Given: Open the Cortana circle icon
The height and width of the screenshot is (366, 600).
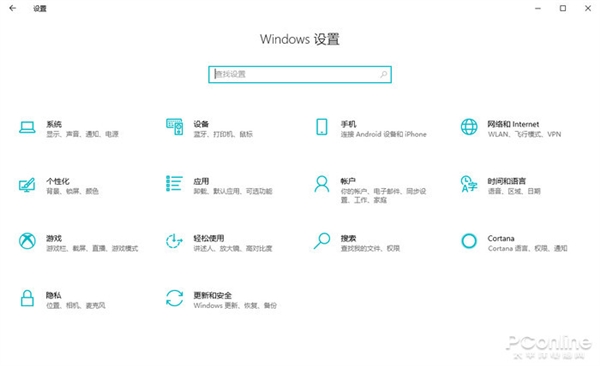Looking at the screenshot, I should tap(469, 241).
